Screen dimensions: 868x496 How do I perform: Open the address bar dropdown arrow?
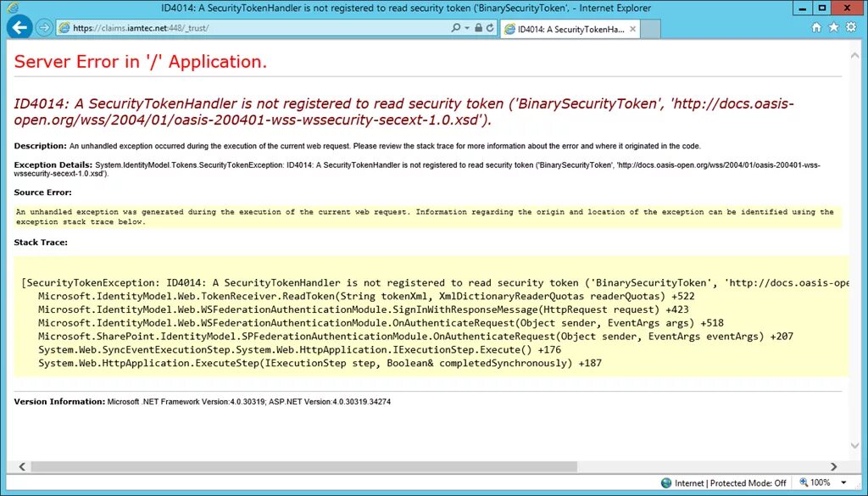[x=467, y=28]
